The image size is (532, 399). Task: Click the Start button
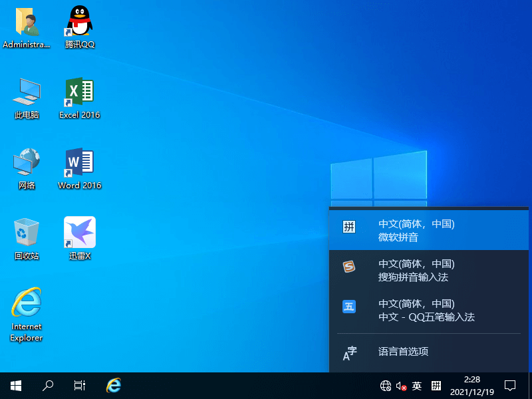[x=15, y=385]
